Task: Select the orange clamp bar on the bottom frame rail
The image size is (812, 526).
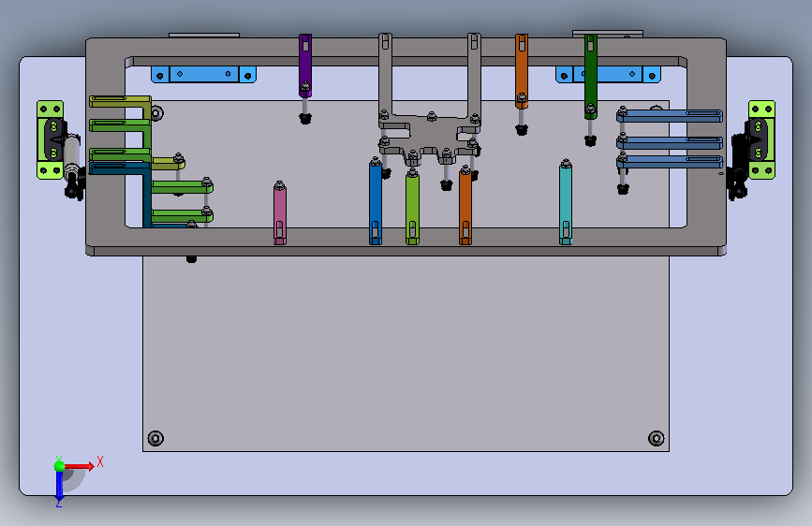Action: click(x=465, y=206)
